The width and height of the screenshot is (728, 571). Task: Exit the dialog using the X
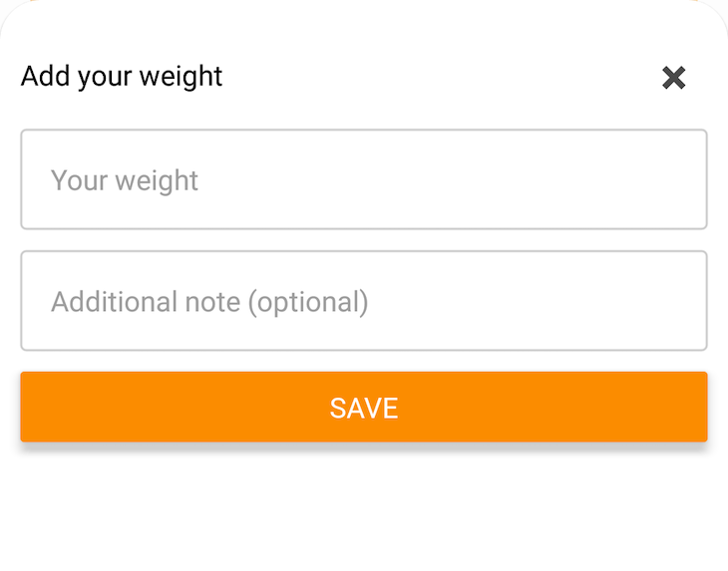[x=674, y=78]
